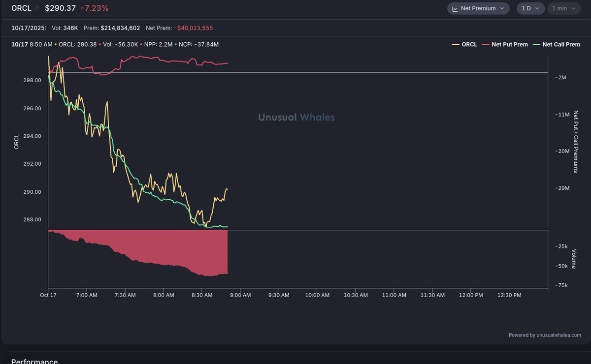Click the Unusual Whales watermark logo
Screen dimensions: 591x364
(296, 117)
